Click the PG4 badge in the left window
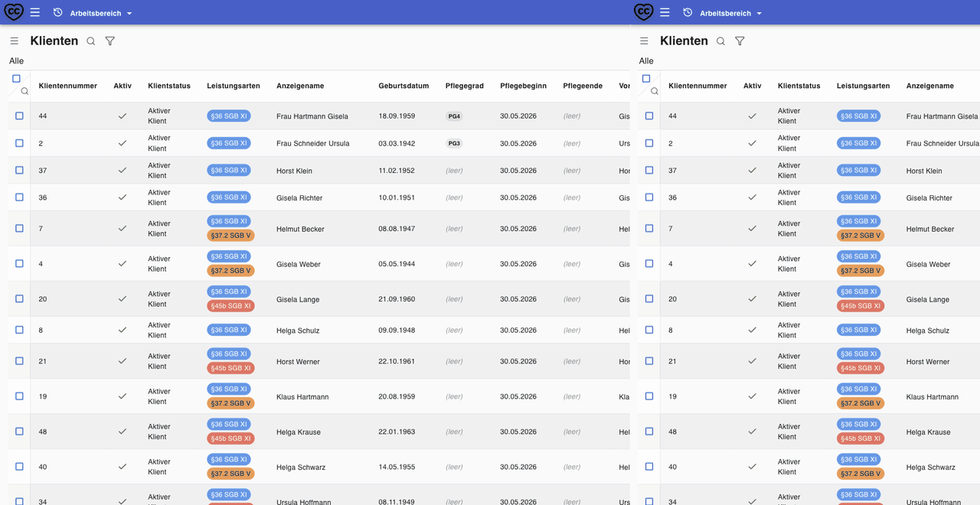Screen dimensions: 980x505 click(455, 116)
